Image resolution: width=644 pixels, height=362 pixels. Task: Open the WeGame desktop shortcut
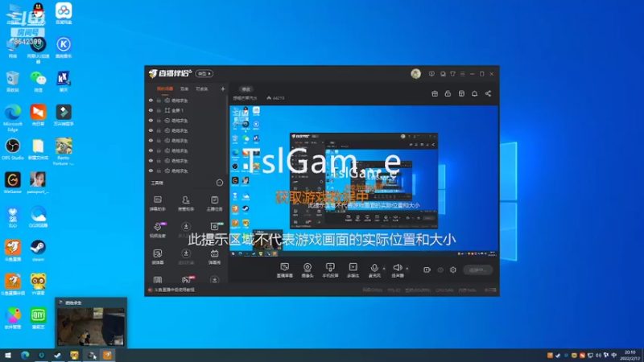pos(13,183)
